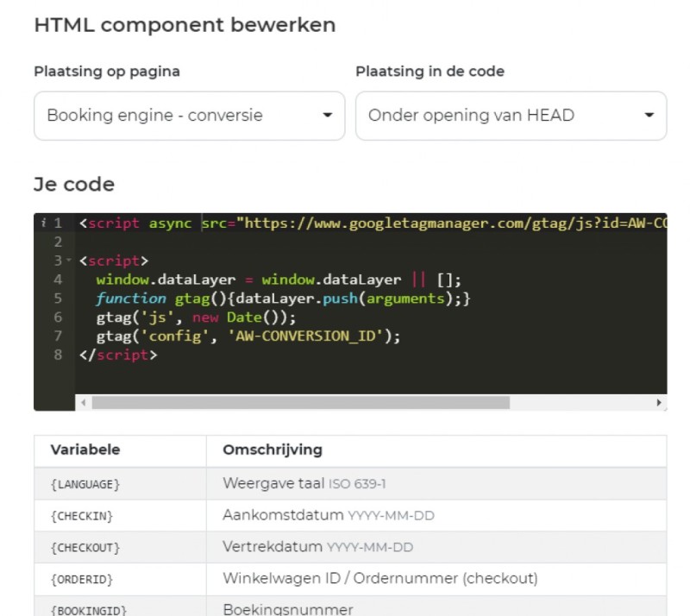Click line number 1 in the editor
The width and height of the screenshot is (690, 616).
point(57,223)
